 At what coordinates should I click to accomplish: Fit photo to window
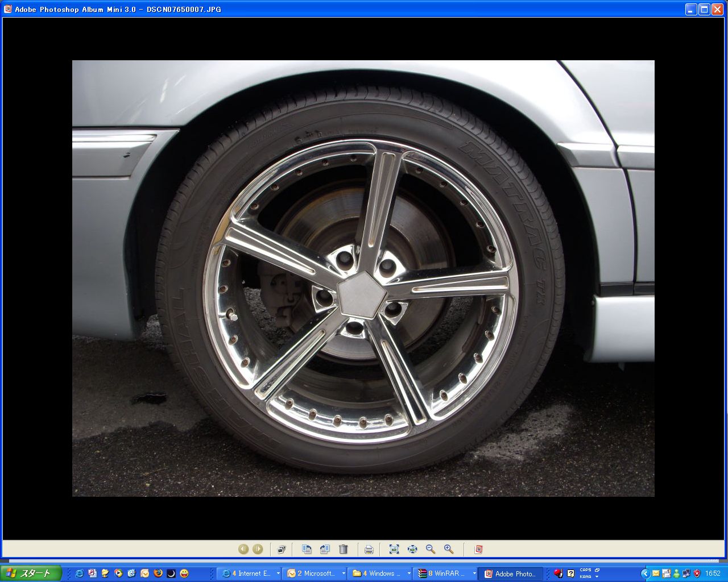394,549
